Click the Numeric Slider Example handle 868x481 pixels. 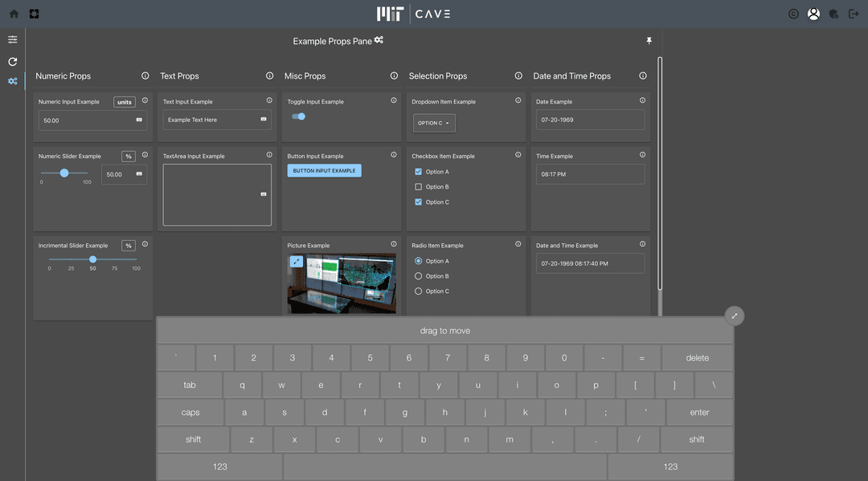(64, 173)
